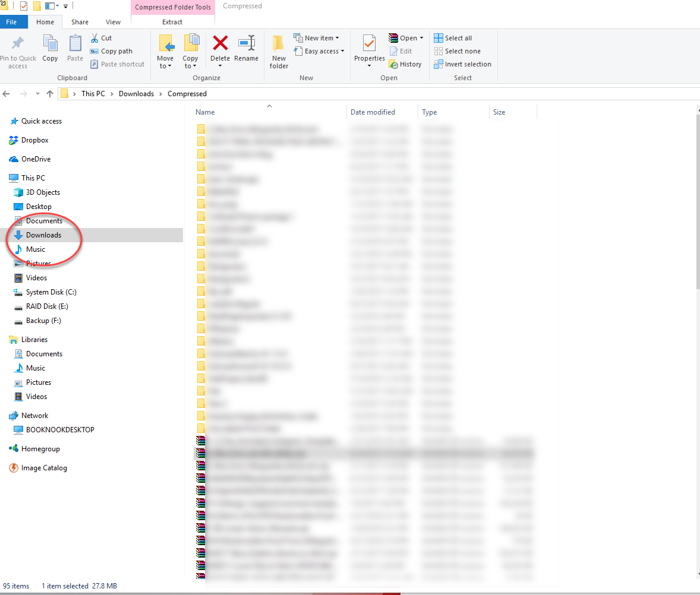This screenshot has width=700, height=595.
Task: Click the back navigation arrow
Action: (x=7, y=93)
